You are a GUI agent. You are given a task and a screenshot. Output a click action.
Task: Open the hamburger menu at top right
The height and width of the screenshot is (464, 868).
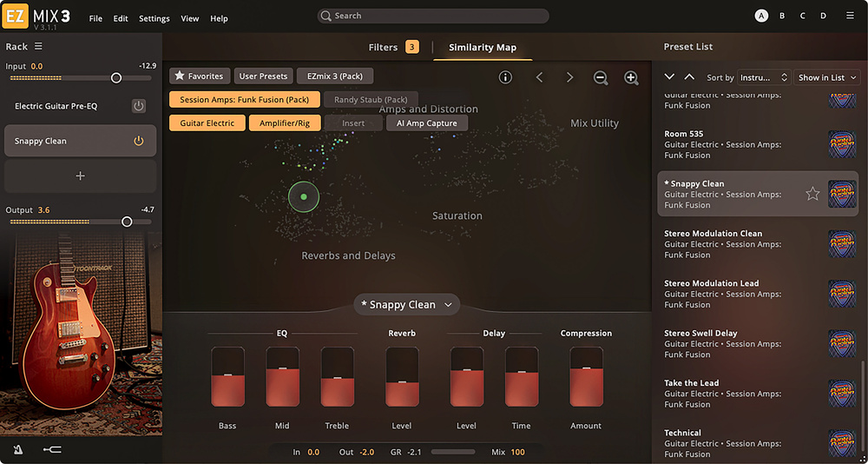tap(849, 16)
